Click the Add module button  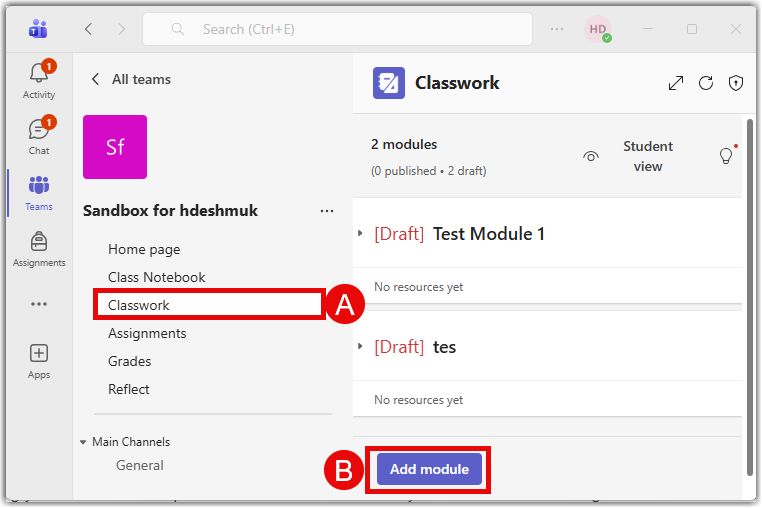[x=429, y=469]
